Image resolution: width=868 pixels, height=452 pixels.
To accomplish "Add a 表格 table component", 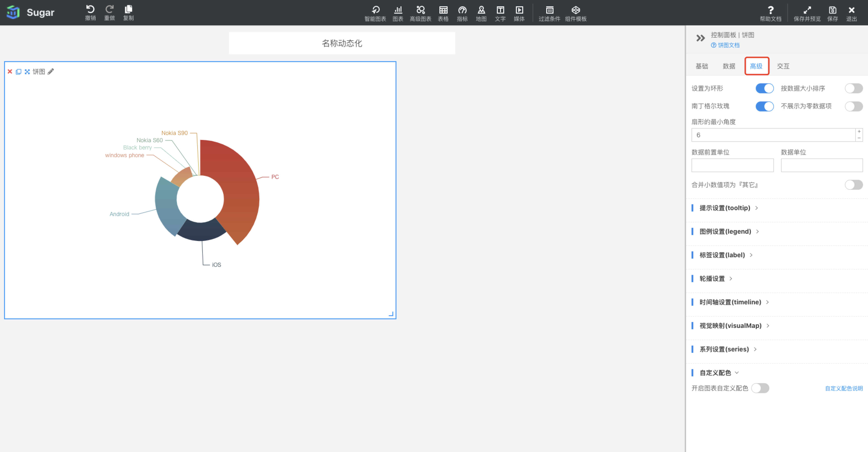I will pyautogui.click(x=443, y=14).
